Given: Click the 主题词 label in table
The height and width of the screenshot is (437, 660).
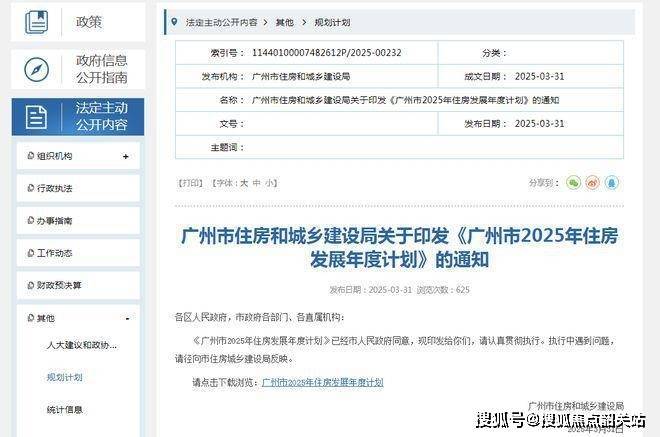Looking at the screenshot, I should point(227,147).
